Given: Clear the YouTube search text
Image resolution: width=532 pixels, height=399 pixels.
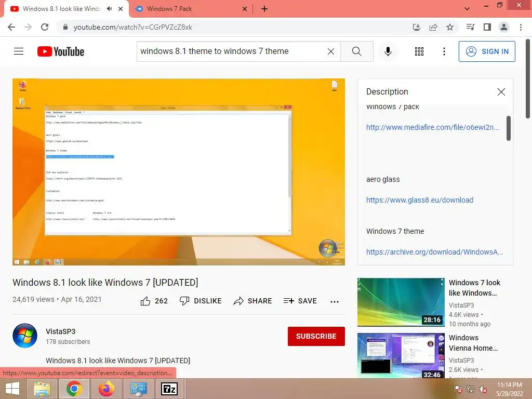Looking at the screenshot, I should (331, 51).
